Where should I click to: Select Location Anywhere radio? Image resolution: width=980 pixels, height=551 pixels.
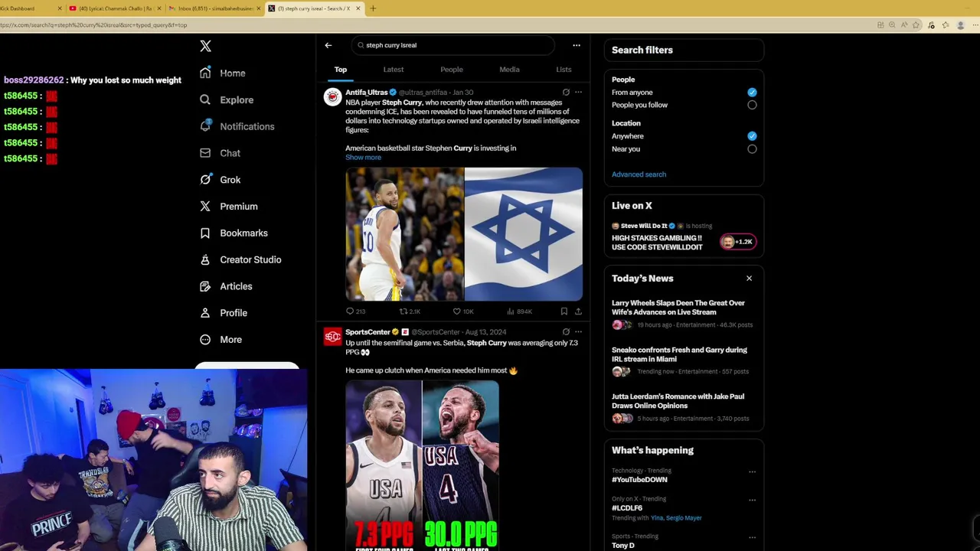coord(752,136)
